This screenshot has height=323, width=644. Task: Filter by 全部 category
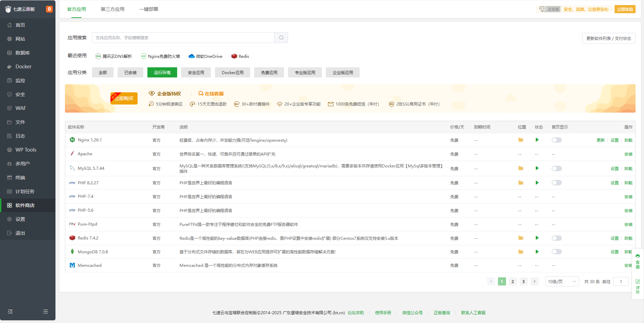click(103, 72)
